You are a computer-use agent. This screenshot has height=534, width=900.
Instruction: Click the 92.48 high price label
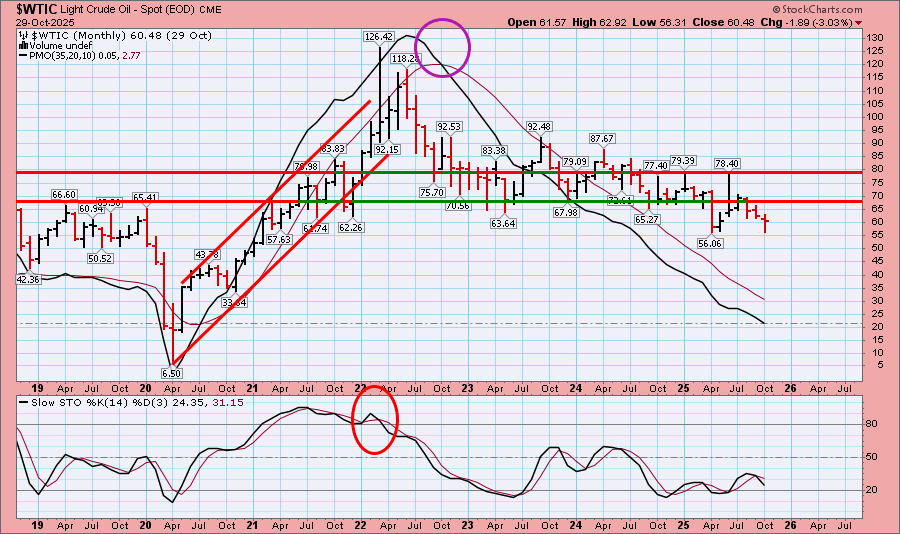click(x=539, y=127)
